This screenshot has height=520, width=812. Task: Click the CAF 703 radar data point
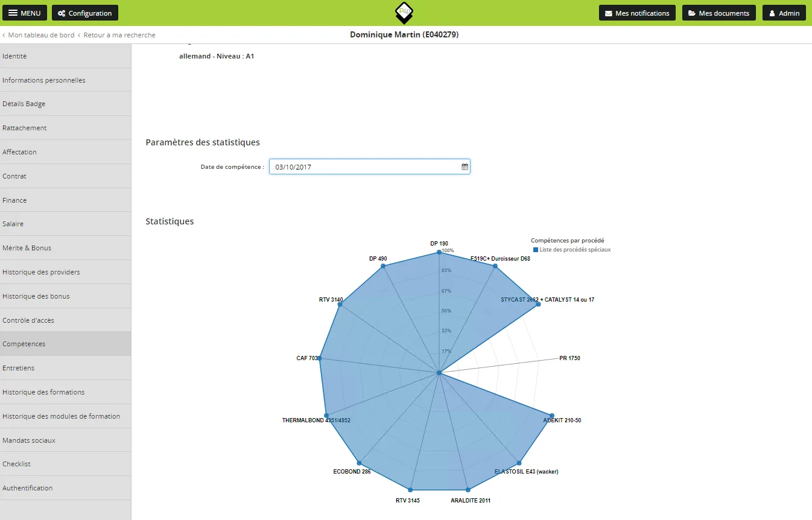320,358
